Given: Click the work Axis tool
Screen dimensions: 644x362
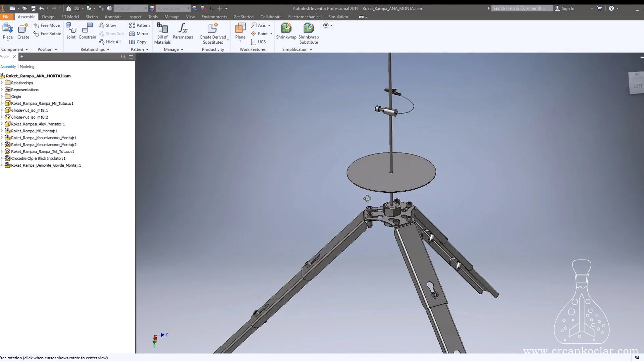Looking at the screenshot, I should pos(258,25).
